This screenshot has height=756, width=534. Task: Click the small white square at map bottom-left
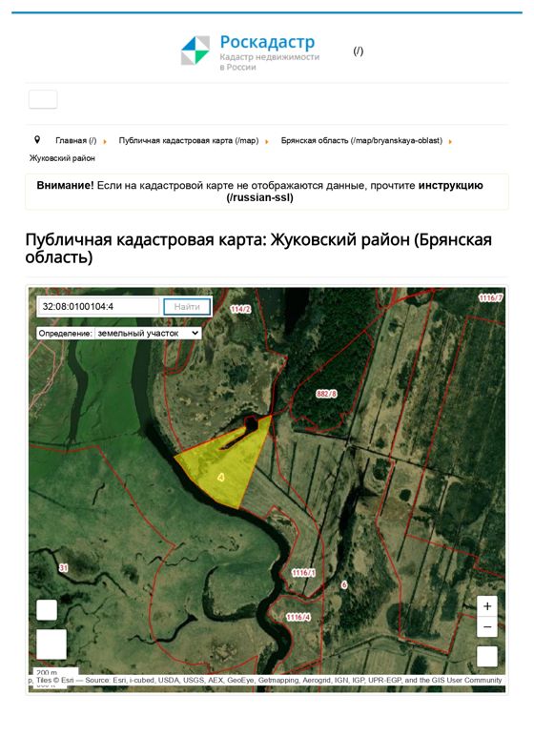[x=47, y=610]
